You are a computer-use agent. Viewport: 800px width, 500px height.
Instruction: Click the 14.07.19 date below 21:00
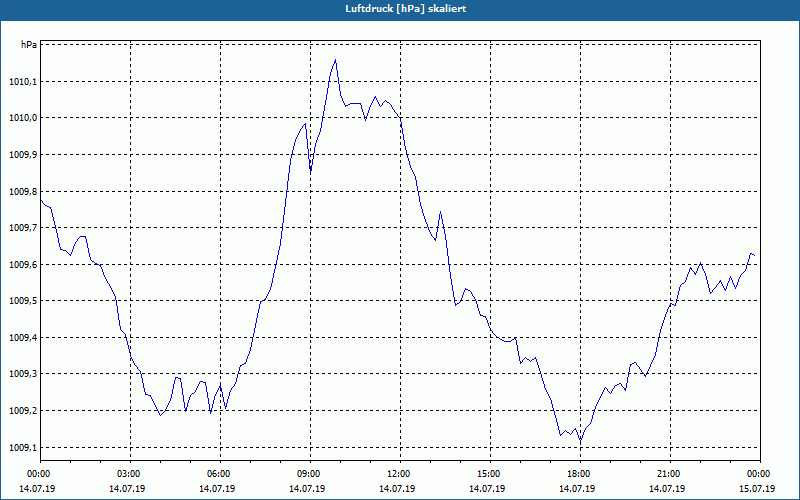click(x=667, y=488)
